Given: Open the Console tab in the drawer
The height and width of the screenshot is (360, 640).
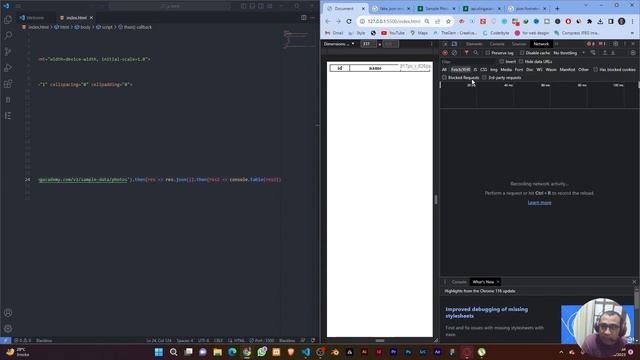Looking at the screenshot, I should click(x=459, y=282).
